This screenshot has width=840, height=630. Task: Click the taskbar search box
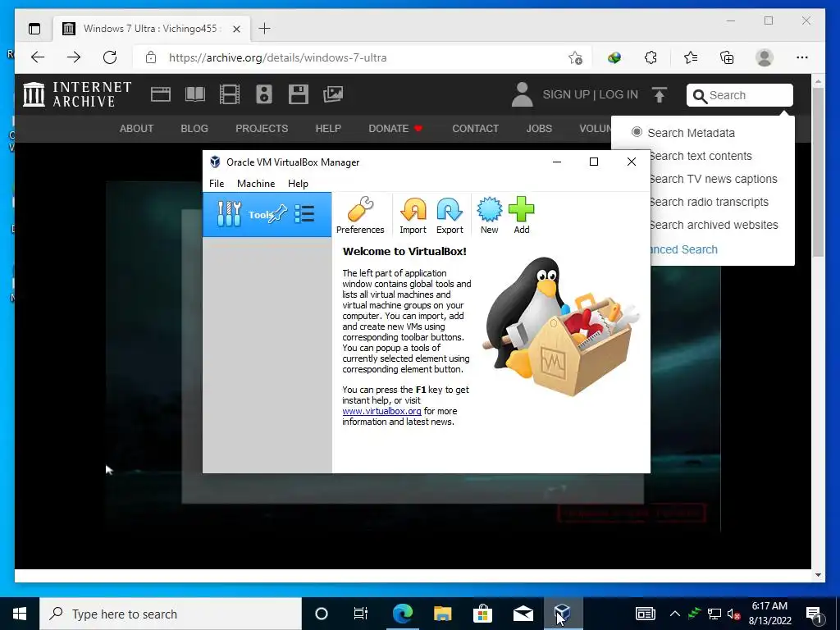[x=171, y=614]
